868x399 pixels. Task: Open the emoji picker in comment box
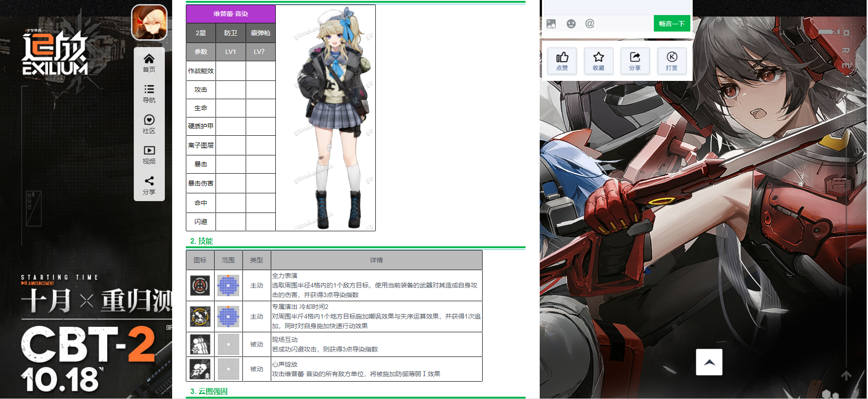[571, 24]
